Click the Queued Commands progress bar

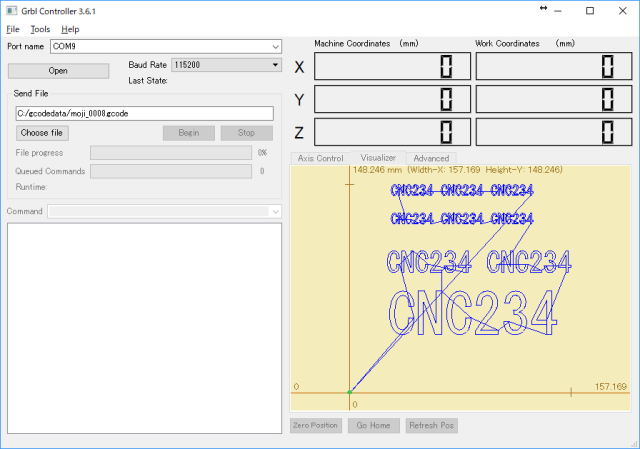[x=171, y=171]
